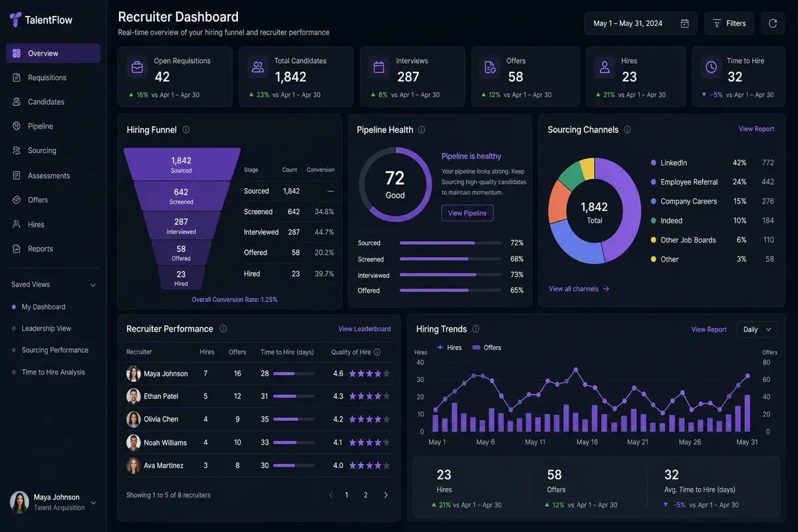The width and height of the screenshot is (798, 532).
Task: Show info for Hiring Trends
Action: [x=475, y=329]
